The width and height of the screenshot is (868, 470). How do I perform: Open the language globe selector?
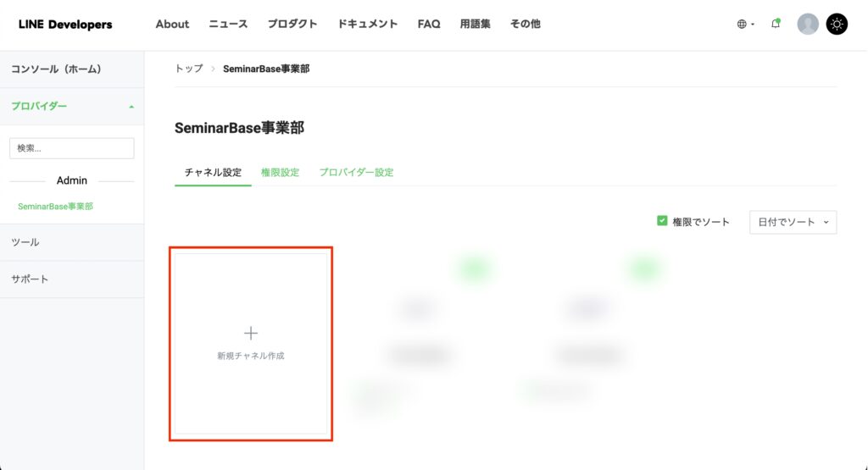click(745, 25)
